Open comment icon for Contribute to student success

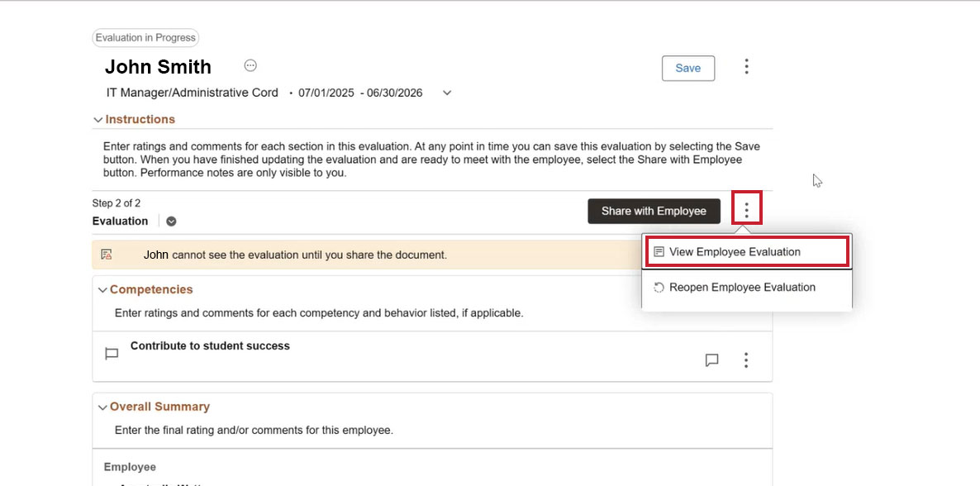pyautogui.click(x=711, y=360)
